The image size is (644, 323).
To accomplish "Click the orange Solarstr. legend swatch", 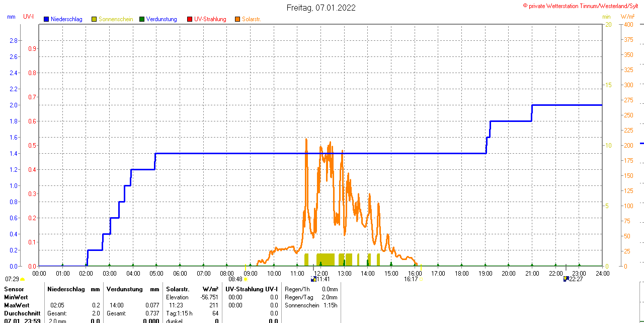I will coord(237,19).
